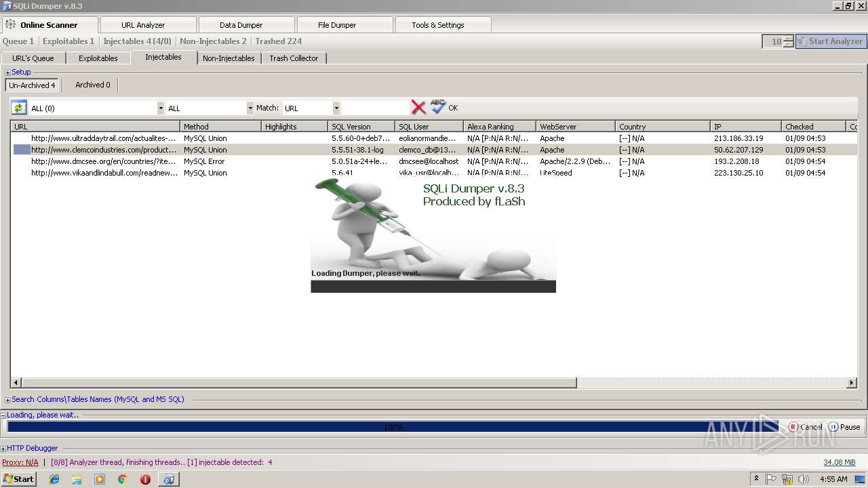
Task: Click the horizontal scrollbar of the URL list
Action: [298, 383]
